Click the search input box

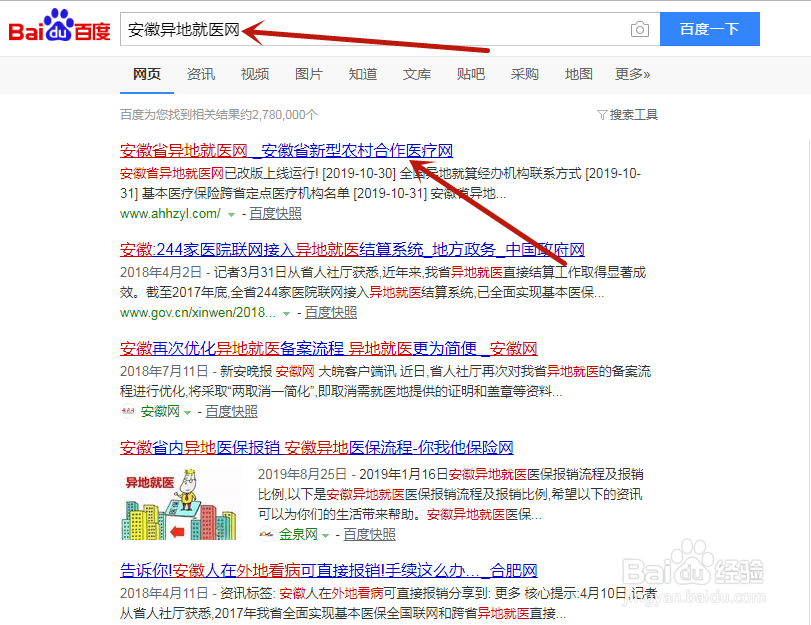point(390,29)
